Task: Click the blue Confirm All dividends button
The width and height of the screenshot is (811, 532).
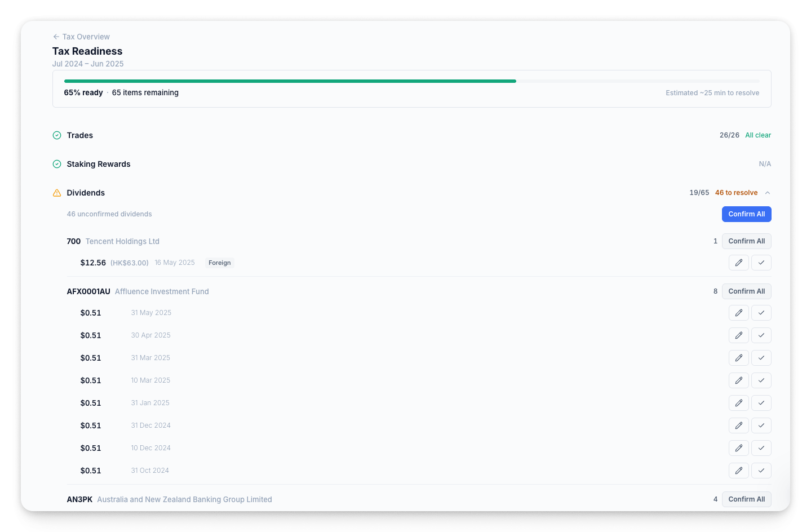Action: point(746,214)
